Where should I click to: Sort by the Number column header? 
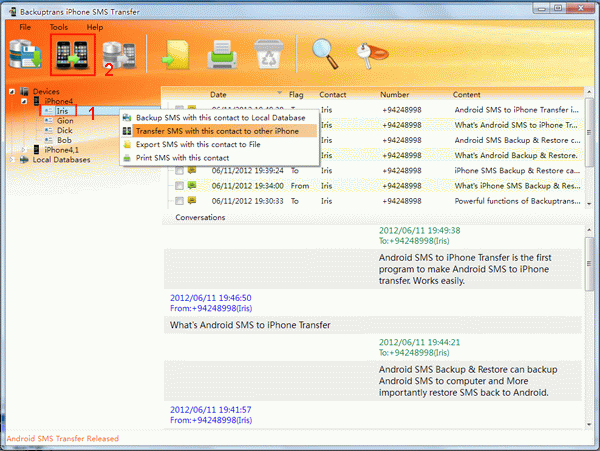click(x=395, y=94)
